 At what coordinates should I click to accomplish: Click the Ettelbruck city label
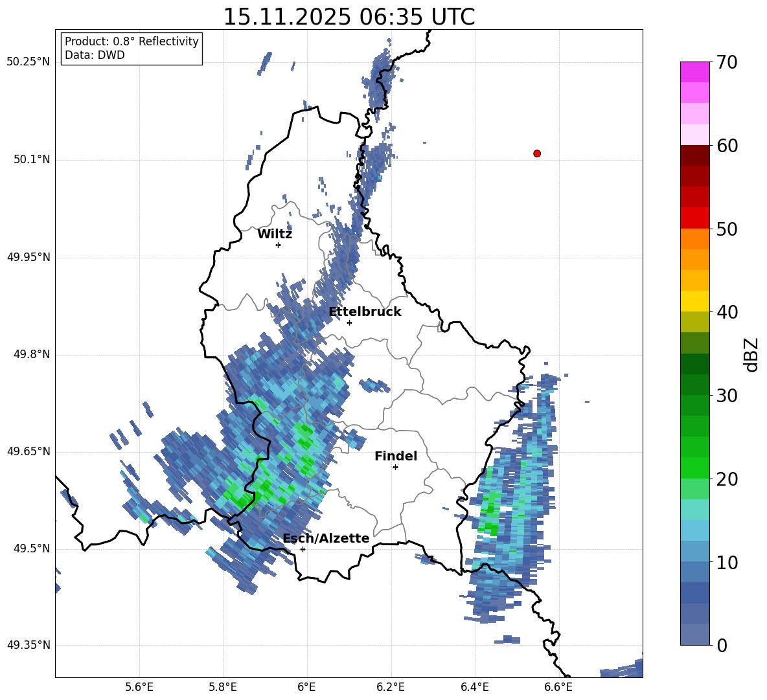pos(365,312)
